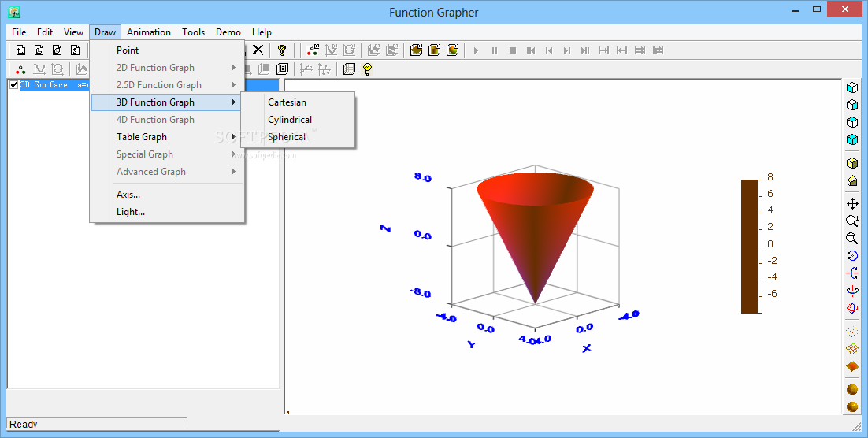868x438 pixels.
Task: Select the four-arrow Move tool
Action: tap(852, 204)
